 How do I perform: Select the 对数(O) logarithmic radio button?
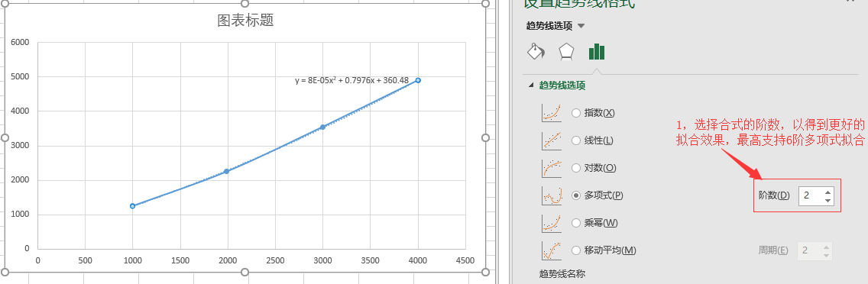[576, 168]
